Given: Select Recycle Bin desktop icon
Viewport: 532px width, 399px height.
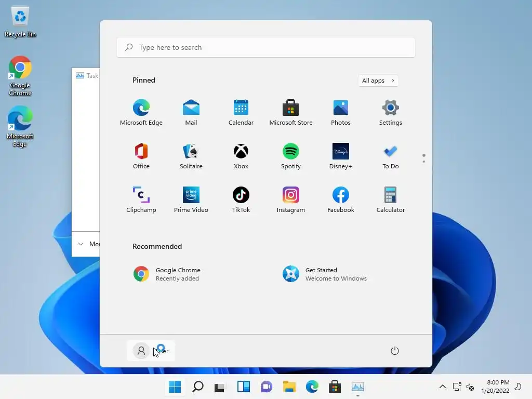Looking at the screenshot, I should [x=20, y=22].
